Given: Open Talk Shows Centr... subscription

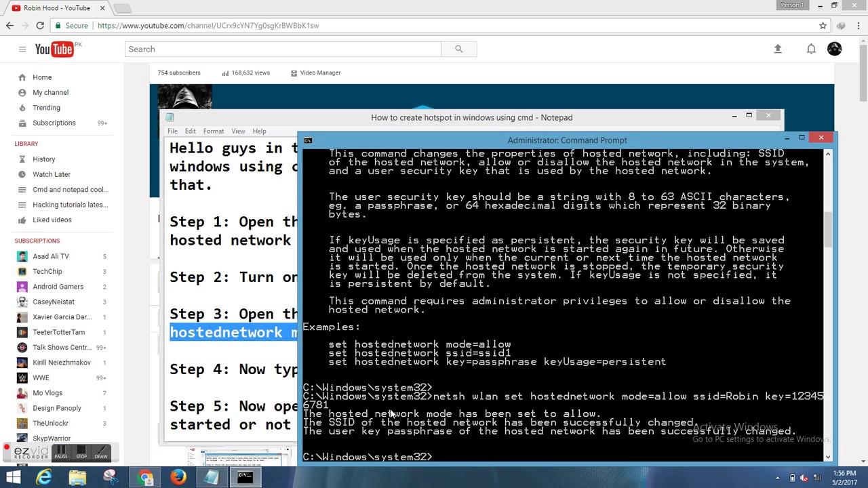Looking at the screenshot, I should [x=62, y=347].
